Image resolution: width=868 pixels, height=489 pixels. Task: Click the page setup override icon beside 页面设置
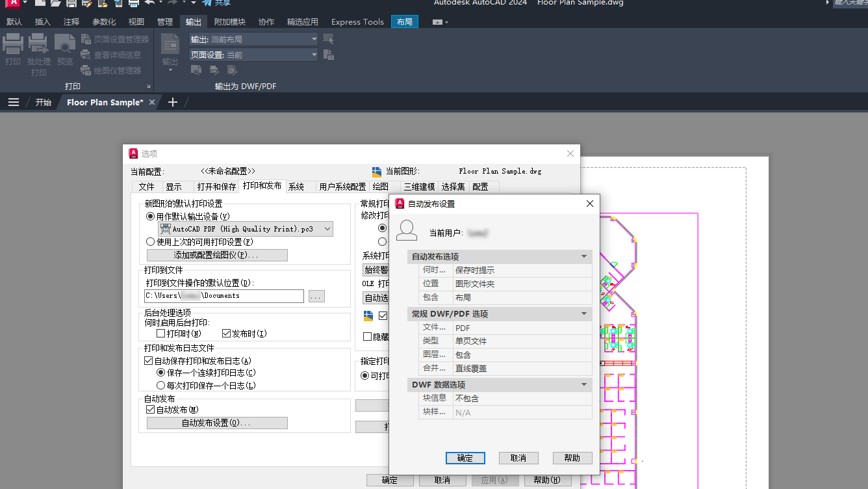tap(328, 55)
